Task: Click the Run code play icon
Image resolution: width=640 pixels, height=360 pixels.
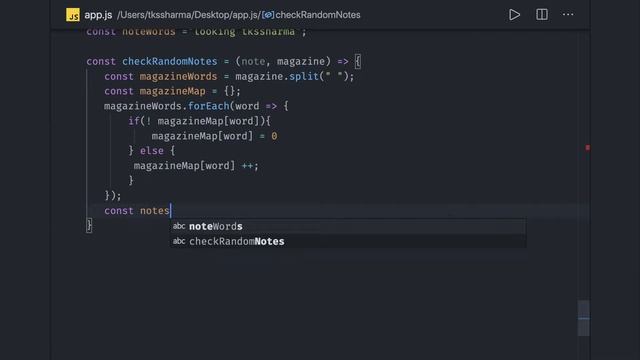Action: coord(514,15)
